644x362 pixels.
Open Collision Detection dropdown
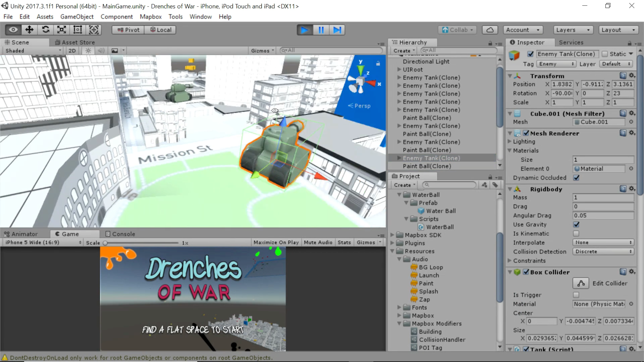click(603, 251)
